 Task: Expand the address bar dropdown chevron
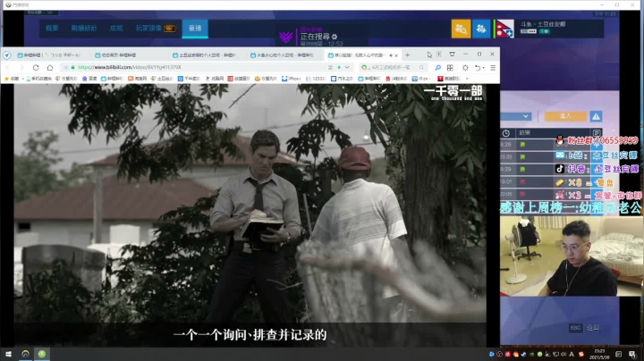(347, 67)
